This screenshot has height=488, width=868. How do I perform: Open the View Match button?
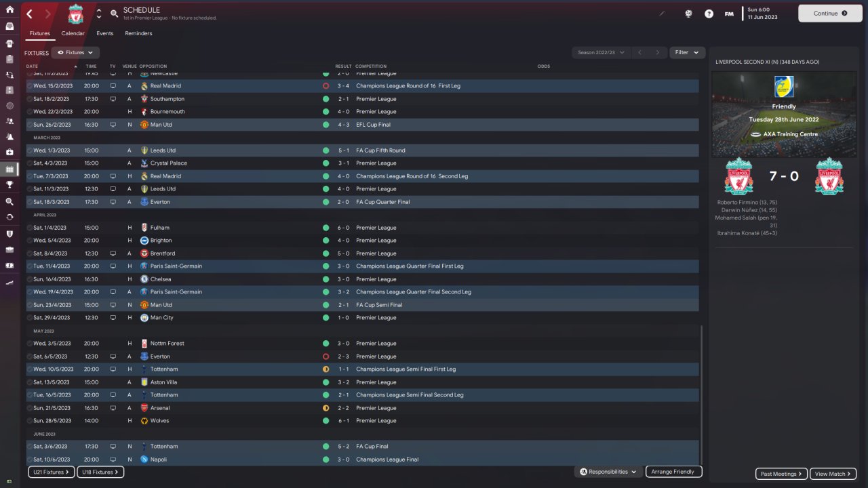pyautogui.click(x=834, y=474)
